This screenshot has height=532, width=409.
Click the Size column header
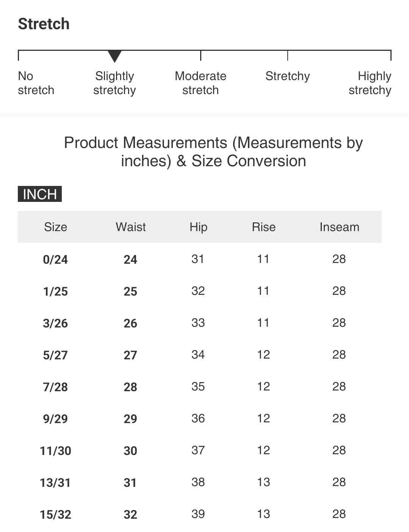click(55, 227)
